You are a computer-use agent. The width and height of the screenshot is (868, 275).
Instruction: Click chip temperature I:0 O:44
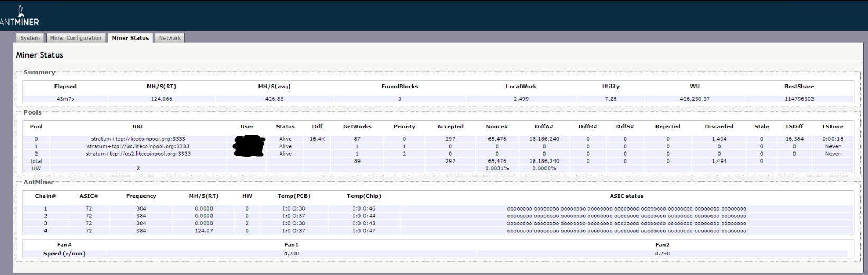pyautogui.click(x=364, y=216)
